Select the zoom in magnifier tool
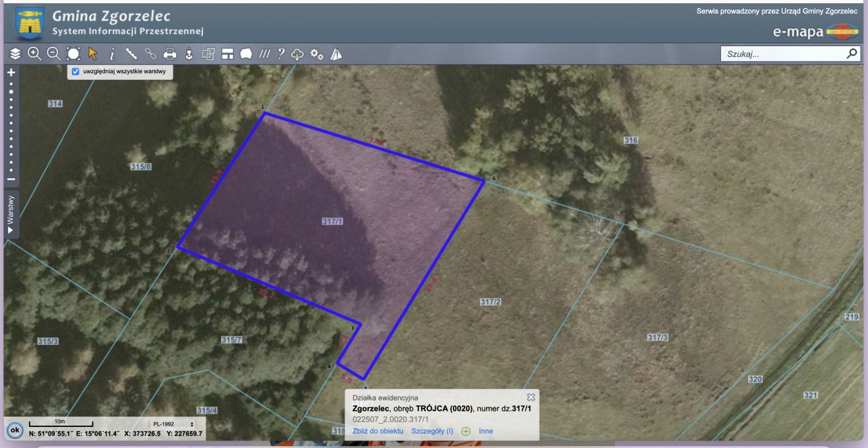The image size is (868, 448). [x=35, y=54]
